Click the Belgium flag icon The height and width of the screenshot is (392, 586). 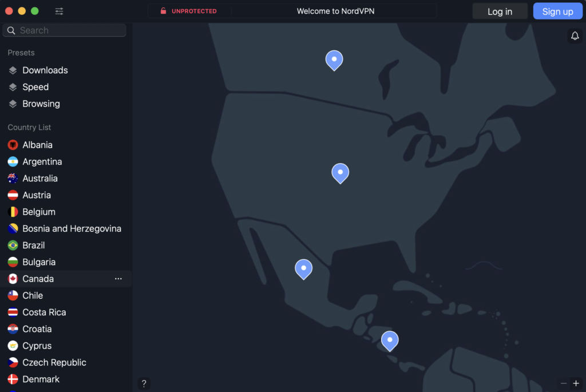pos(13,212)
